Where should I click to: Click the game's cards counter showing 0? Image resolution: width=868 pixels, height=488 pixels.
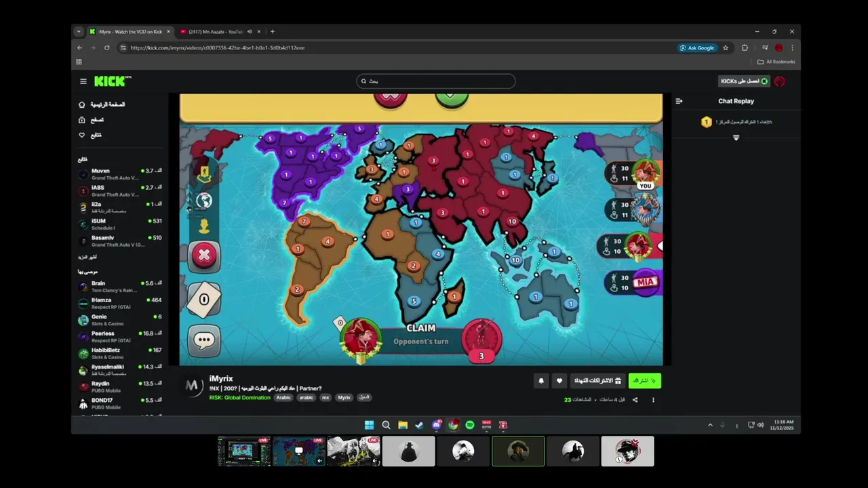204,299
